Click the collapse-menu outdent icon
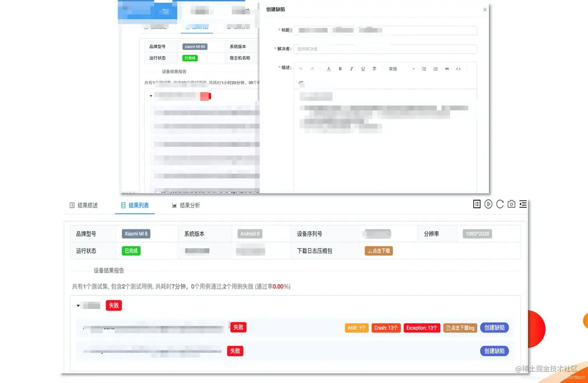 click(523, 204)
